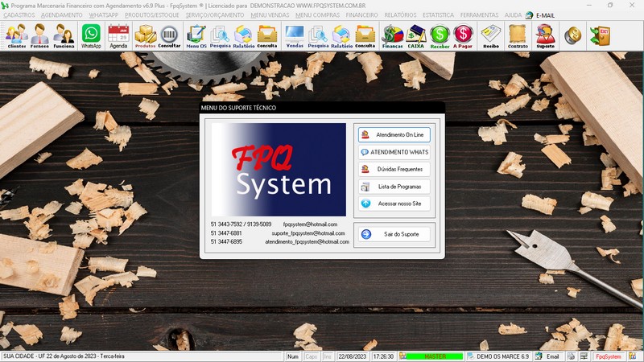Click the E-MAIL menu item

coord(546,15)
